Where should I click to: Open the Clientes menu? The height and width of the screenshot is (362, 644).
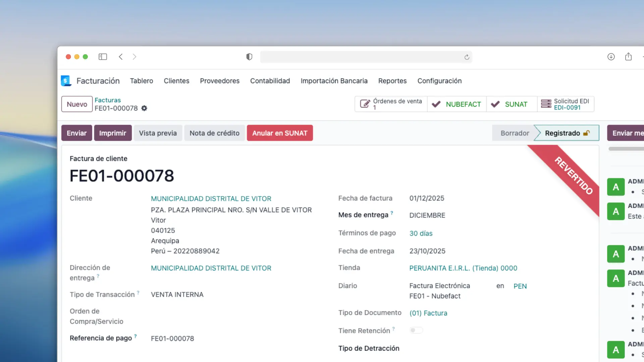(x=176, y=81)
